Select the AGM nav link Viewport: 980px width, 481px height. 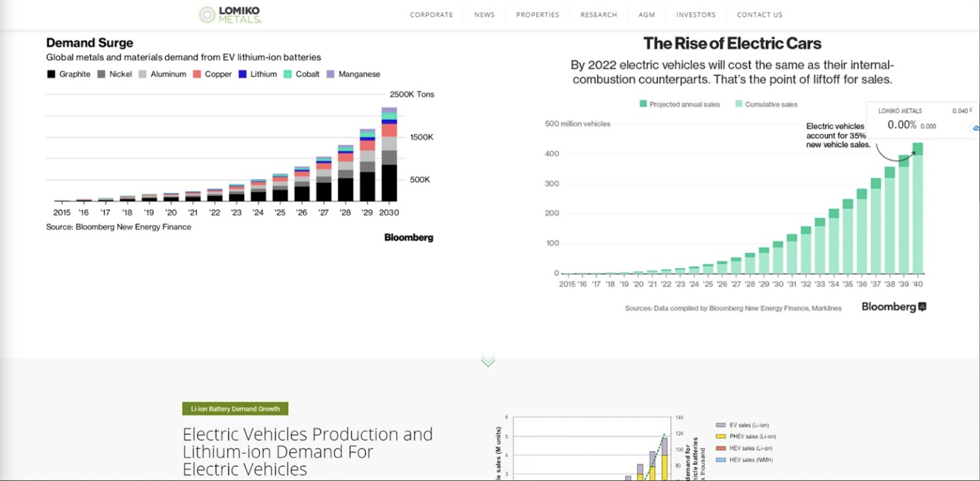(x=647, y=15)
